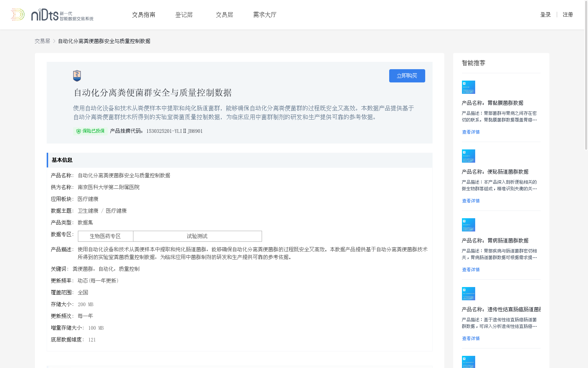Click the 立即购买 button
This screenshot has height=368, width=588.
click(x=407, y=76)
